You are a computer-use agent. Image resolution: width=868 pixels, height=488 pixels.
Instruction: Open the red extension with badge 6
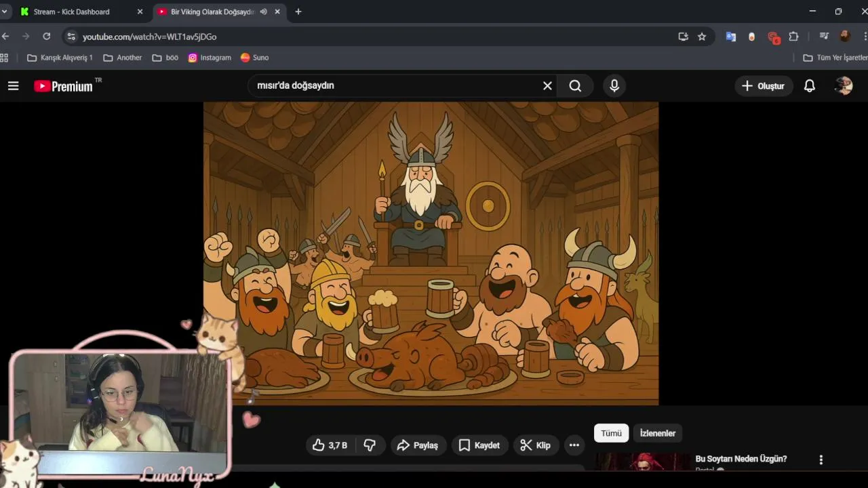(773, 37)
